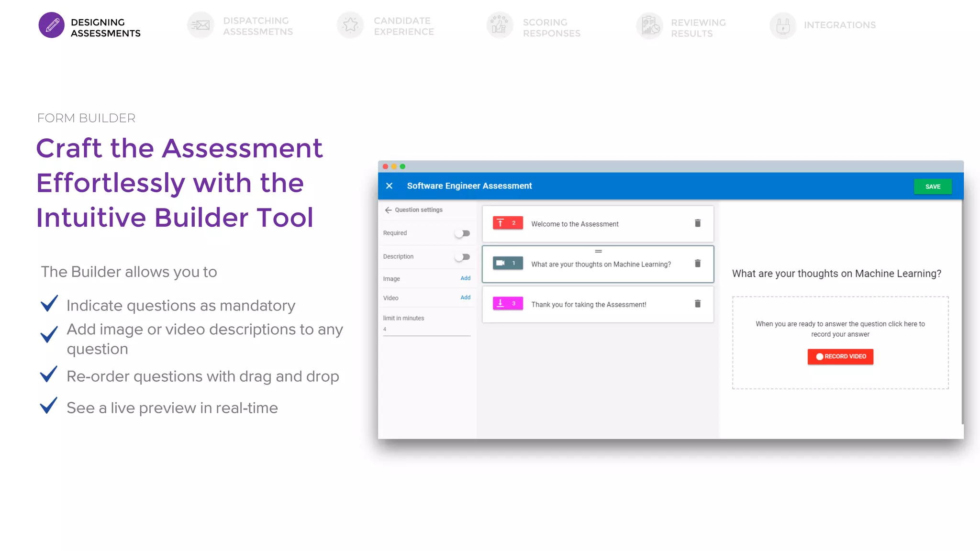The image size is (980, 551).
Task: Click the Scoring Responses thumbs-up icon
Action: tap(500, 25)
